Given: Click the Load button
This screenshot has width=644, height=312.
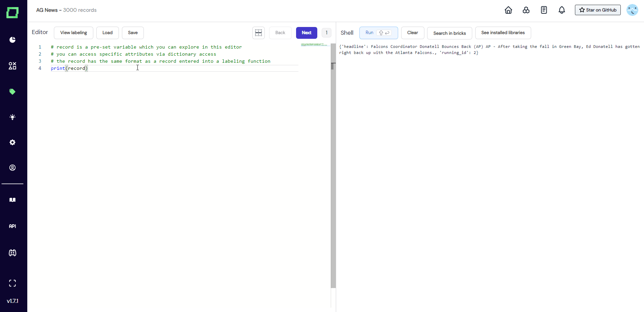Looking at the screenshot, I should click(x=107, y=33).
